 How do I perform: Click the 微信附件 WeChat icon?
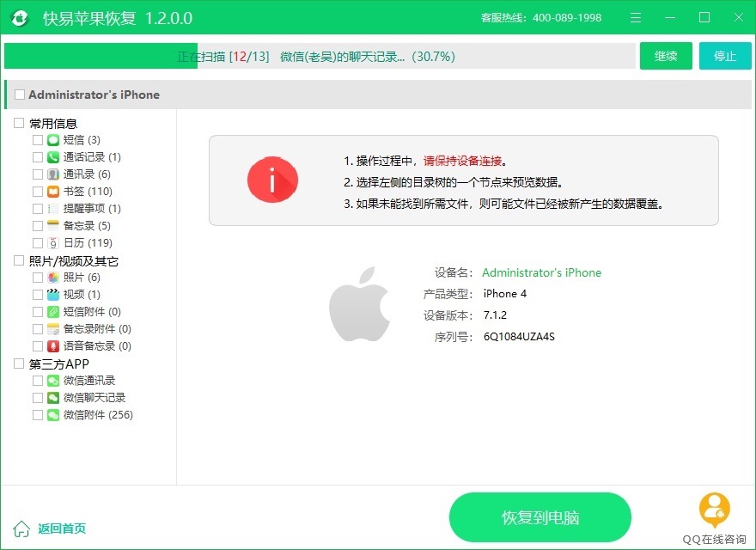53,415
